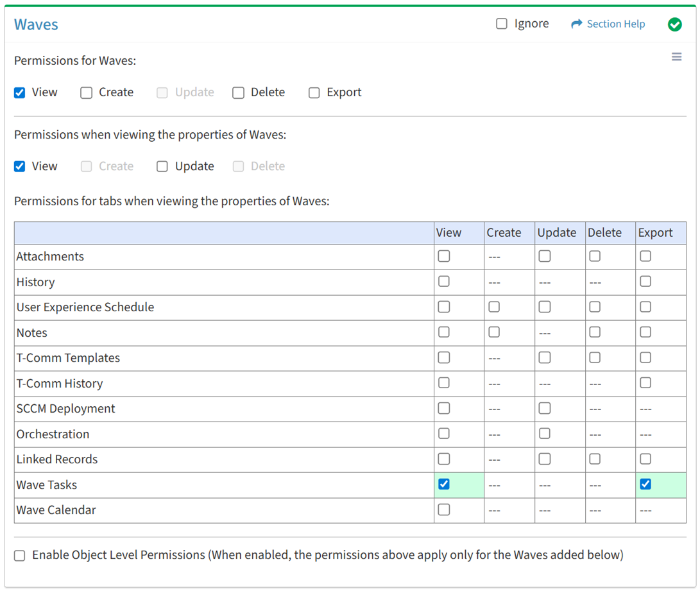This screenshot has width=700, height=591.
Task: Check Export permission for Waves
Action: coord(314,92)
